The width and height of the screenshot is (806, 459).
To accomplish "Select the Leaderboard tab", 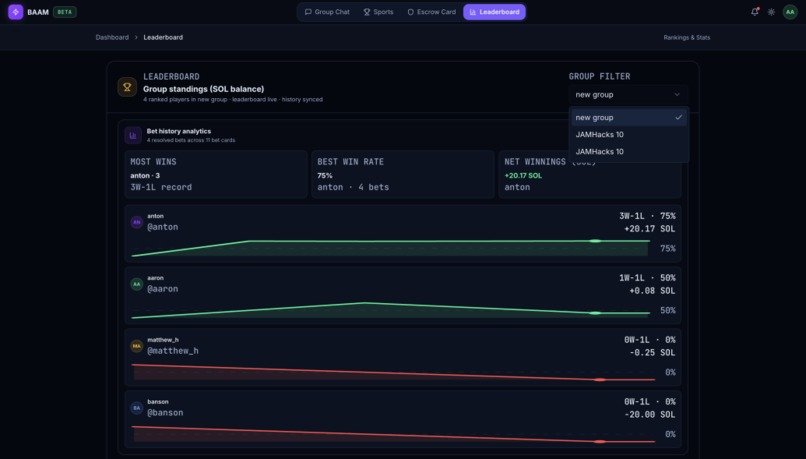I will pyautogui.click(x=494, y=12).
